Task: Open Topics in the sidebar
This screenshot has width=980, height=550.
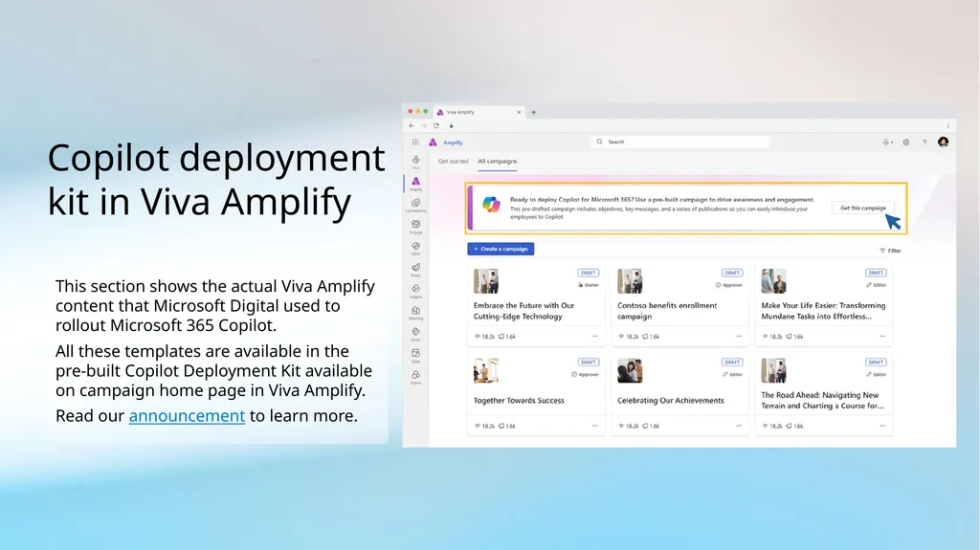Action: point(415,377)
